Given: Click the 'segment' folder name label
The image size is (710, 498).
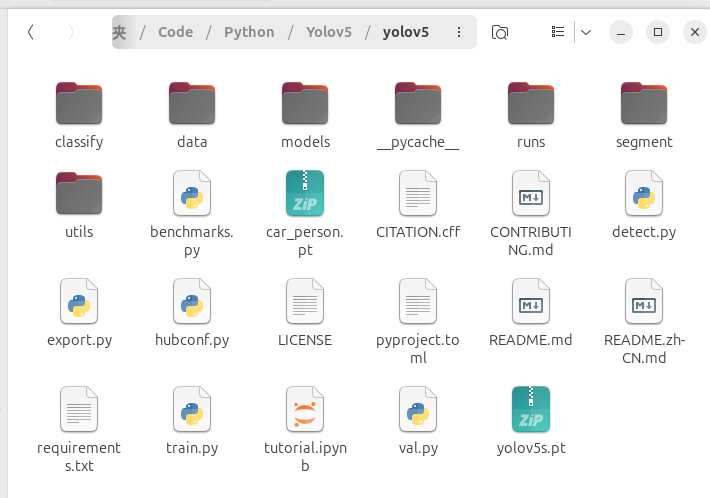Looking at the screenshot, I should point(644,142).
